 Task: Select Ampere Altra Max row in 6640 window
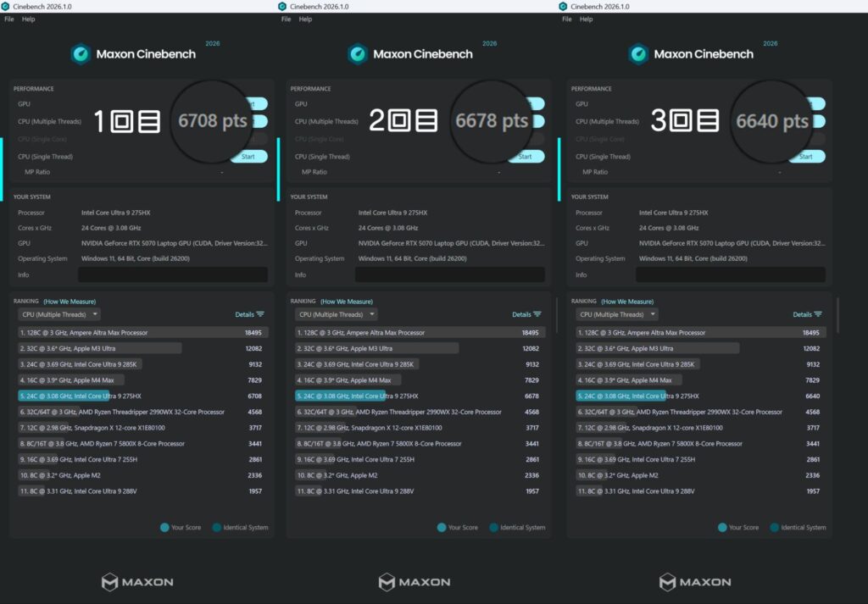(701, 332)
